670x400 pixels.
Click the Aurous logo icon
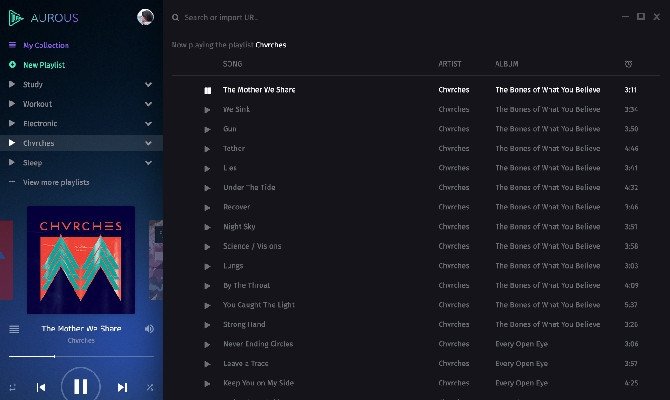(x=16, y=18)
